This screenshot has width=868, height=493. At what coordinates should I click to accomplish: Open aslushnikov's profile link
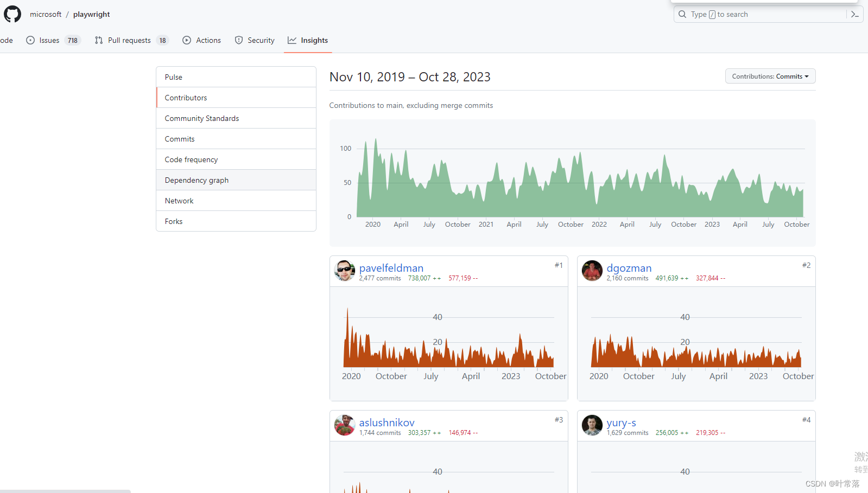pyautogui.click(x=387, y=422)
